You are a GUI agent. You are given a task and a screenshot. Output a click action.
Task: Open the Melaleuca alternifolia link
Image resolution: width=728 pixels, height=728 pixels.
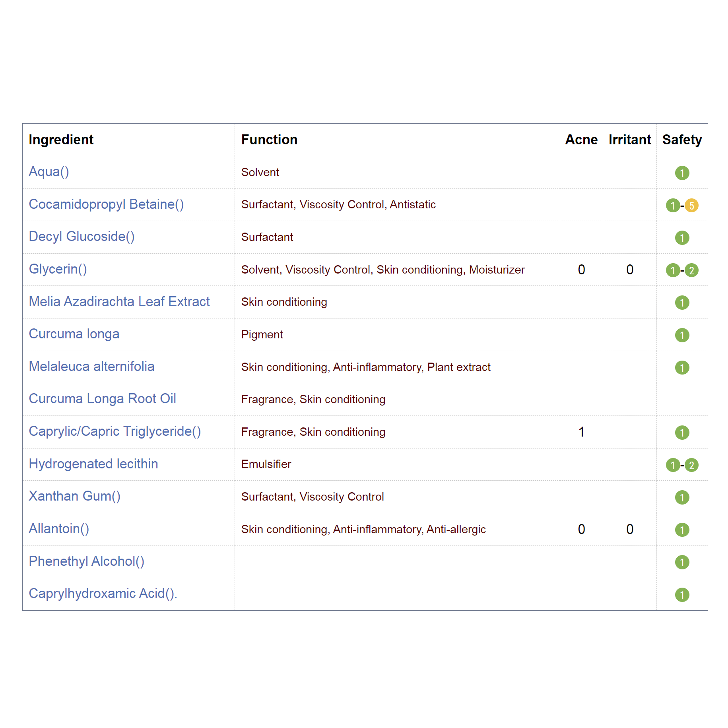point(91,367)
